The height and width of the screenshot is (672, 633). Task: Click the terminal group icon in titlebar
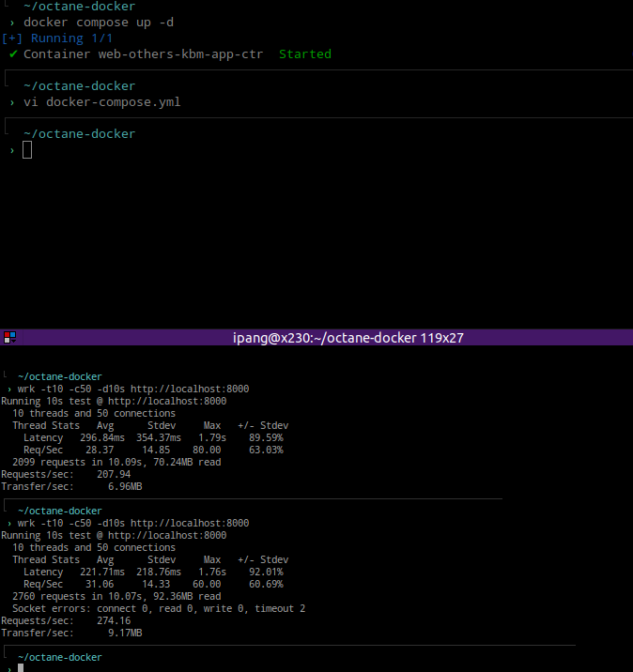pyautogui.click(x=8, y=337)
